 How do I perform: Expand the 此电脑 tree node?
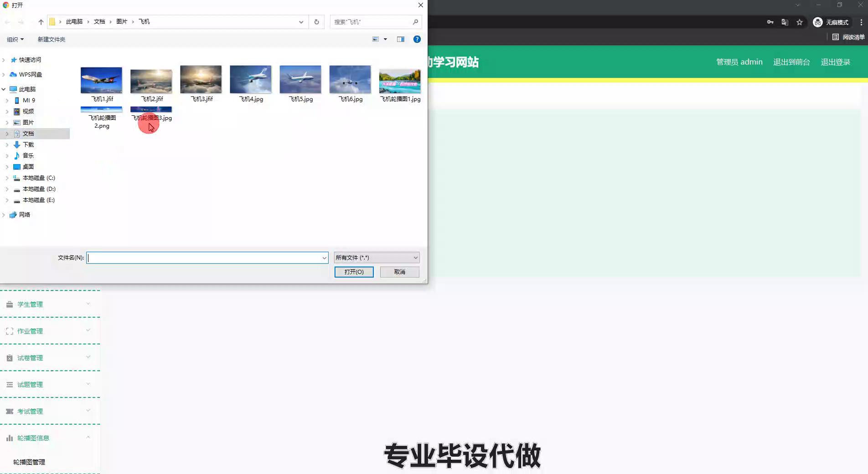point(4,89)
